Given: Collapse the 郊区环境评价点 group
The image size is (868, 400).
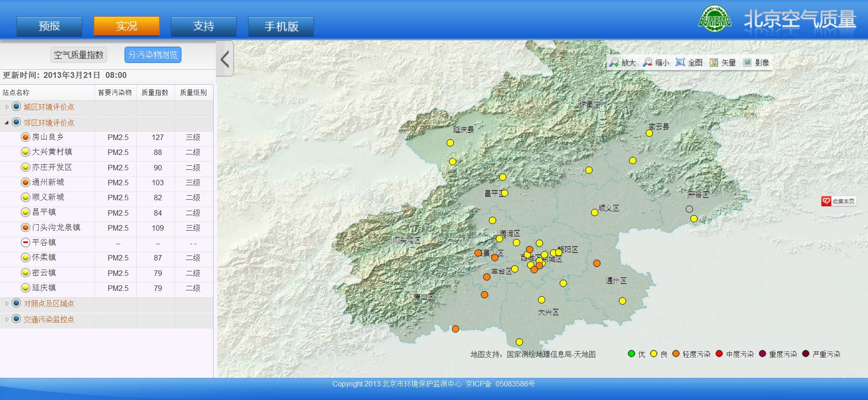Looking at the screenshot, I should click(x=7, y=123).
